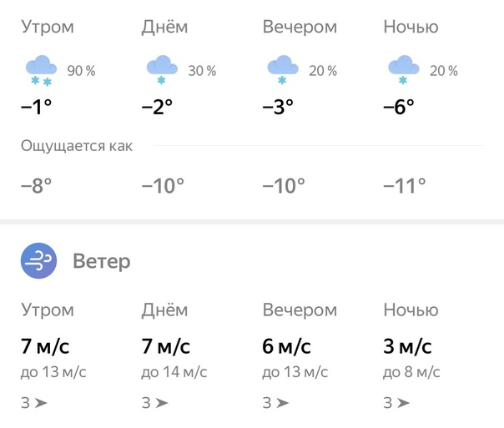504x428 pixels.
Task: Click the morning heavy snow cloud icon
Action: (41, 69)
